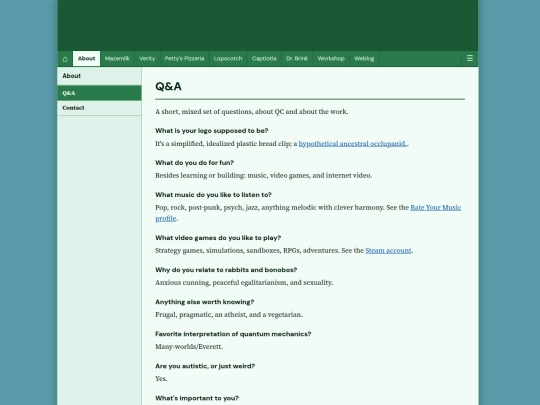Go to the home icon in navigation bar
540x405 pixels.
point(65,59)
